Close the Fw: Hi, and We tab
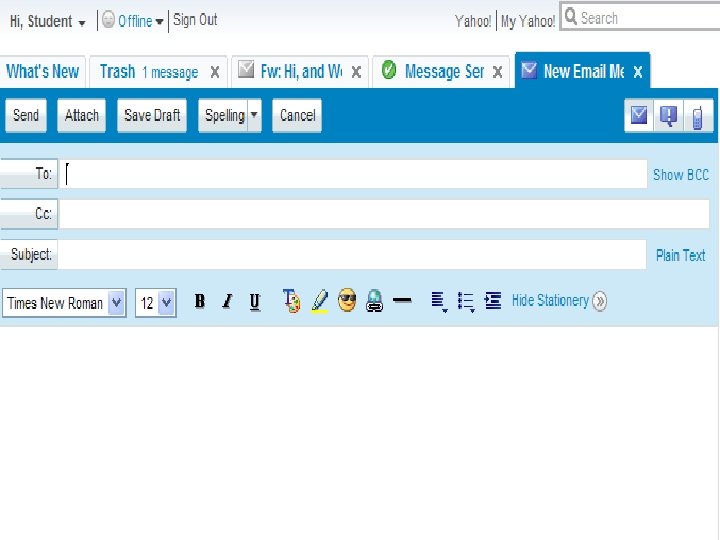The image size is (720, 540). click(x=356, y=72)
